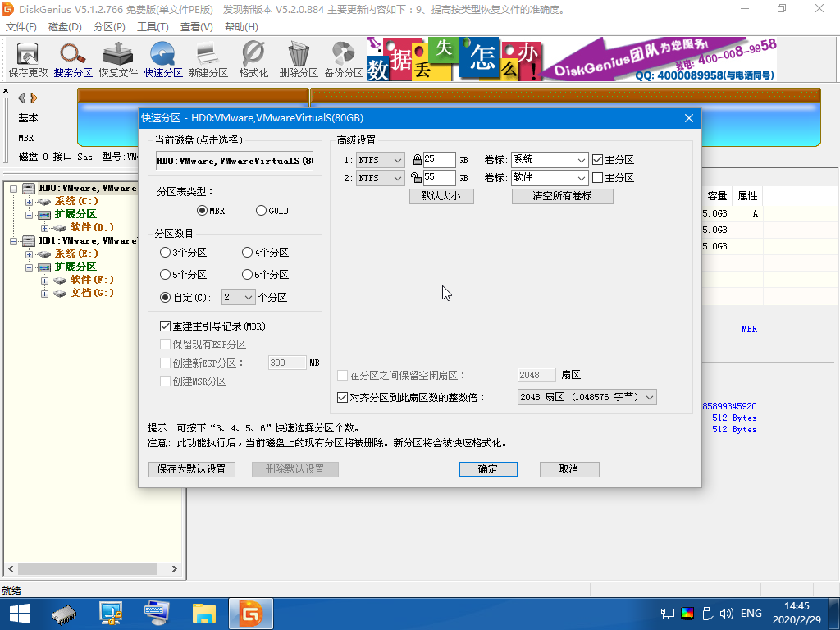
Task: Open the memory chip icon in taskbar
Action: click(x=64, y=614)
